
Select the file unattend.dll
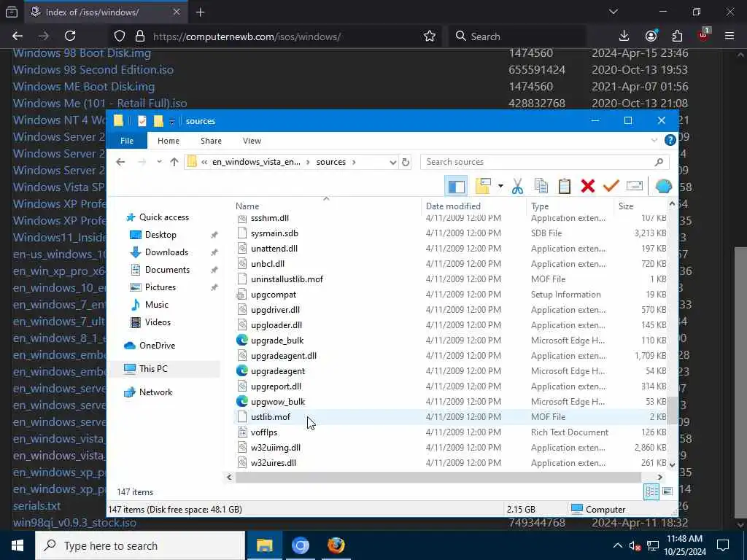point(274,249)
